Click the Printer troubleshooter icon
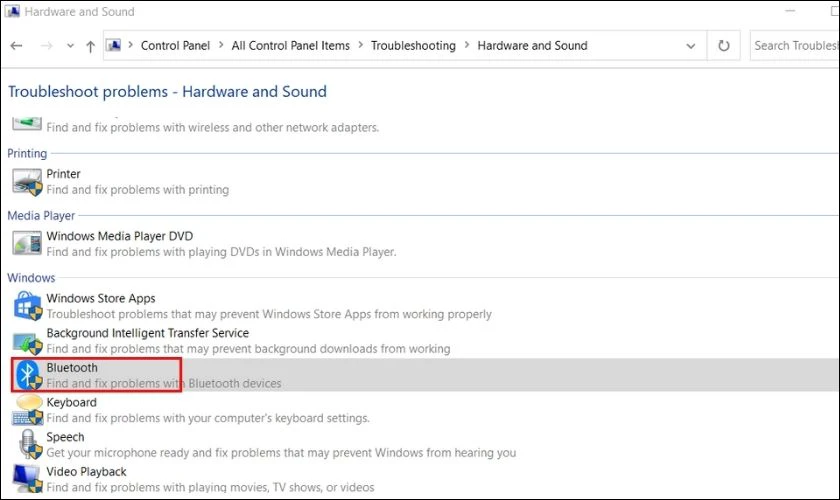 click(27, 182)
